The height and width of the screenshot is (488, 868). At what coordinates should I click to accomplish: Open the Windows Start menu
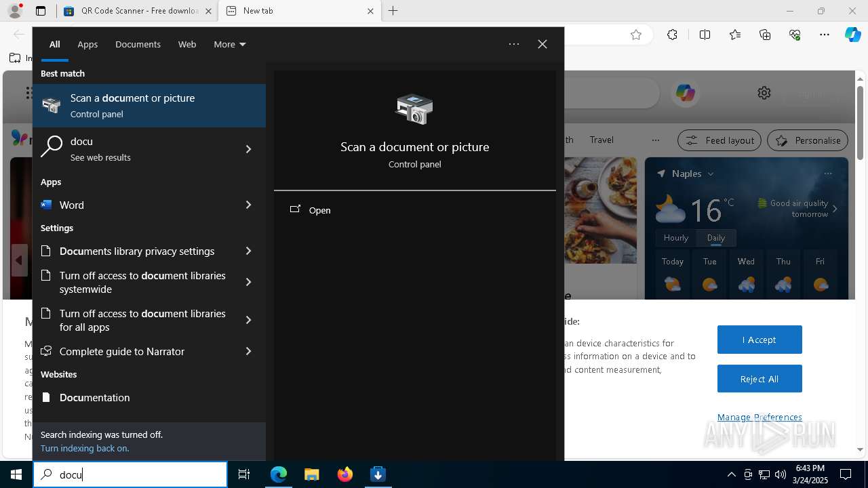(16, 474)
